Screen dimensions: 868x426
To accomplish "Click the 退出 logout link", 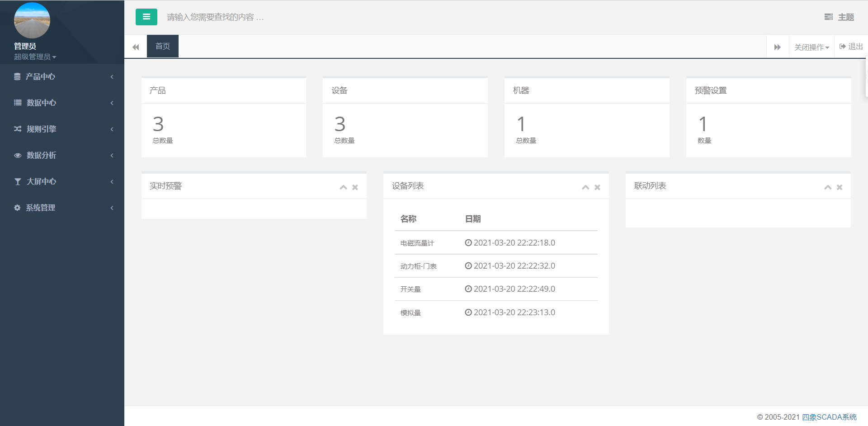I will coord(851,47).
